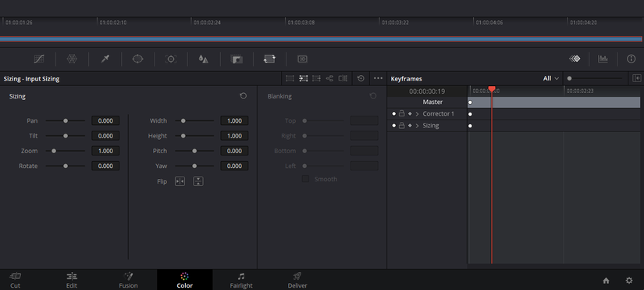
Task: Flip the image vertically
Action: point(198,181)
